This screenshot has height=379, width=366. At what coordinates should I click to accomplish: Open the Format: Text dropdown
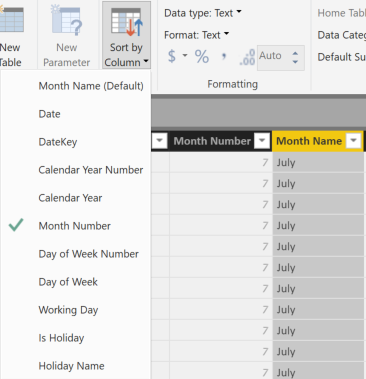(196, 35)
